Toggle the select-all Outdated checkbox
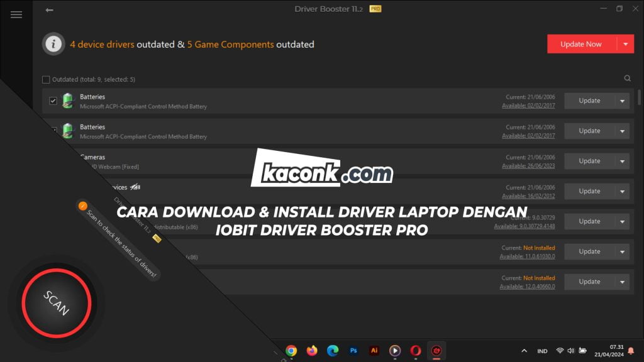Screen dimensions: 644x362 [46, 80]
